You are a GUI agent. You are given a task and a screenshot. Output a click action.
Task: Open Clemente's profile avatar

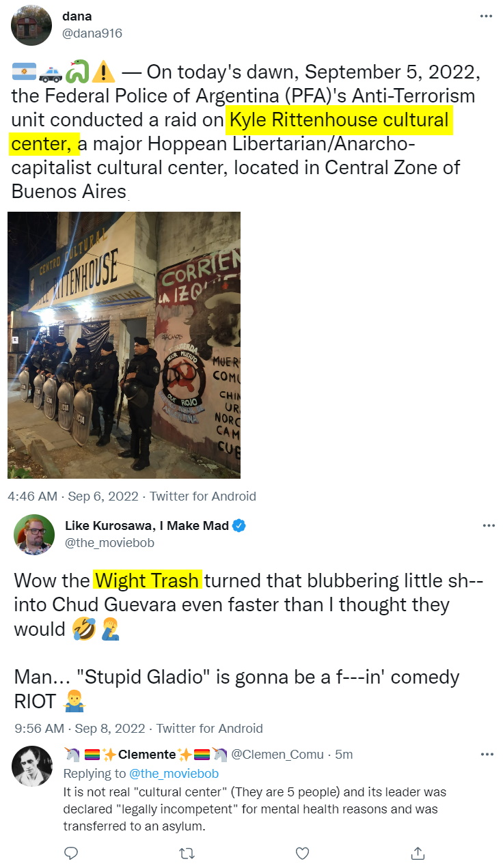[x=32, y=766]
